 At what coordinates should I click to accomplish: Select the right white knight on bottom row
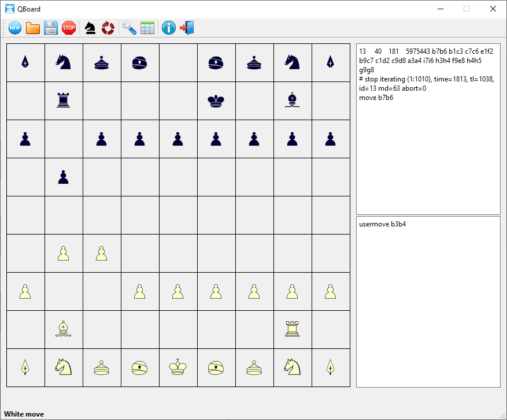tap(293, 367)
